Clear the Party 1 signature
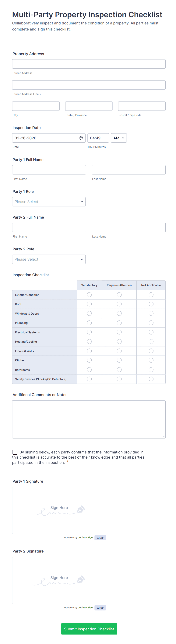The image size is (176, 644). (x=100, y=538)
